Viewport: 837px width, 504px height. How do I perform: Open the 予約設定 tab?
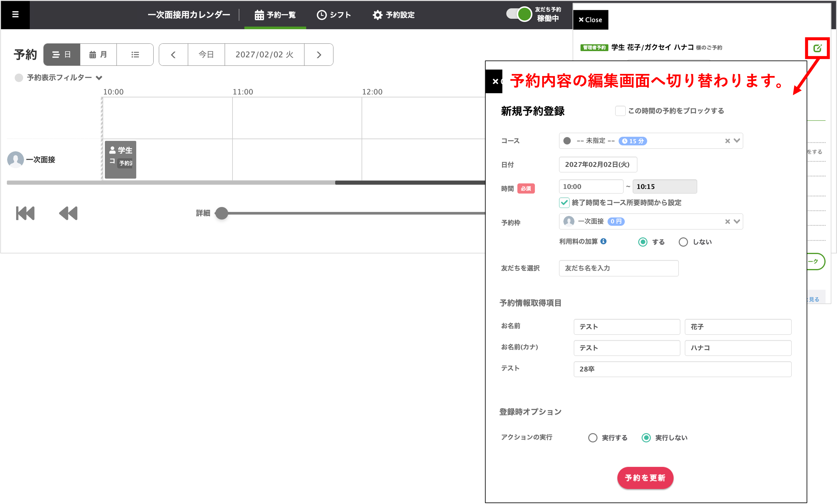click(x=393, y=15)
